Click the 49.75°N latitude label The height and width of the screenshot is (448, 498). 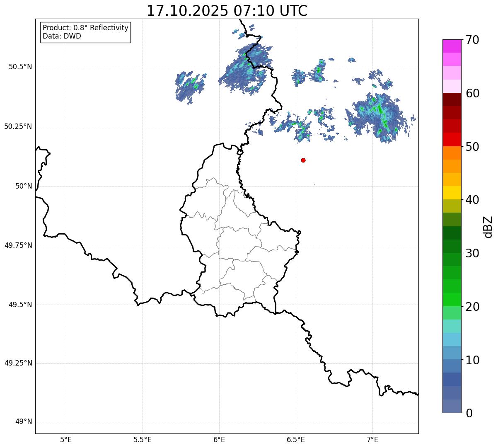point(18,245)
